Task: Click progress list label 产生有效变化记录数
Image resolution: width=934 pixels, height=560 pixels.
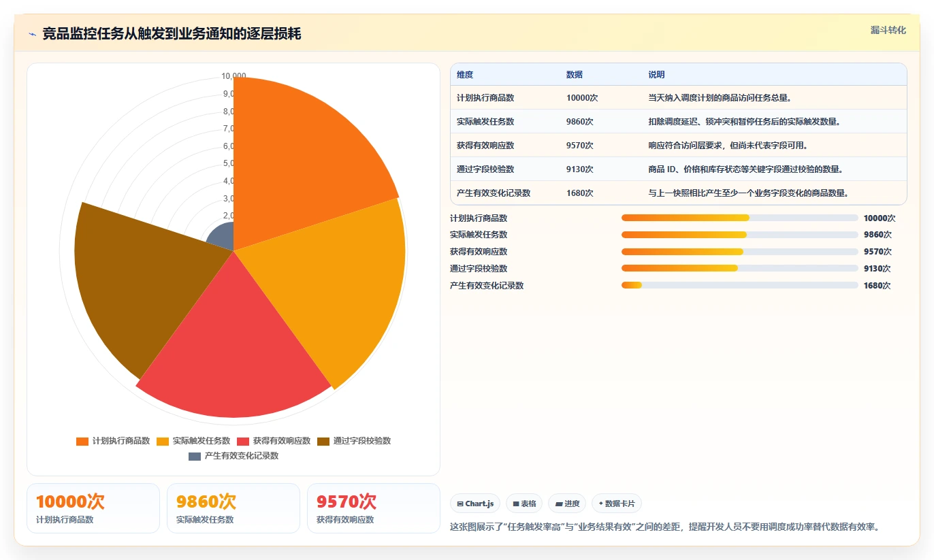Action: (x=487, y=286)
